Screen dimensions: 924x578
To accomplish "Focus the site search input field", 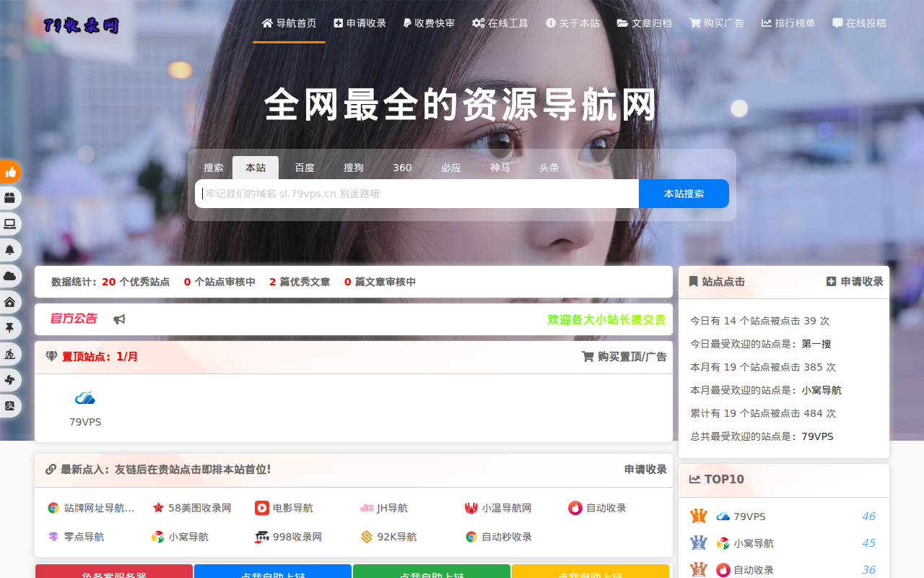I will tap(419, 194).
